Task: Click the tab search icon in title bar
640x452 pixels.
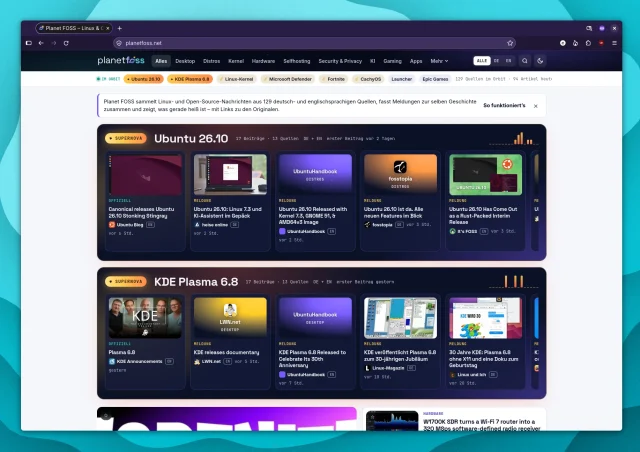Action: [x=589, y=28]
